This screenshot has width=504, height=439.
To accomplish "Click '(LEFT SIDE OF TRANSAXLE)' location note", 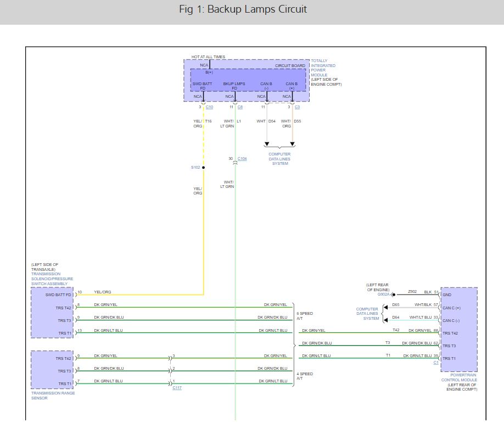I will coord(44,267).
